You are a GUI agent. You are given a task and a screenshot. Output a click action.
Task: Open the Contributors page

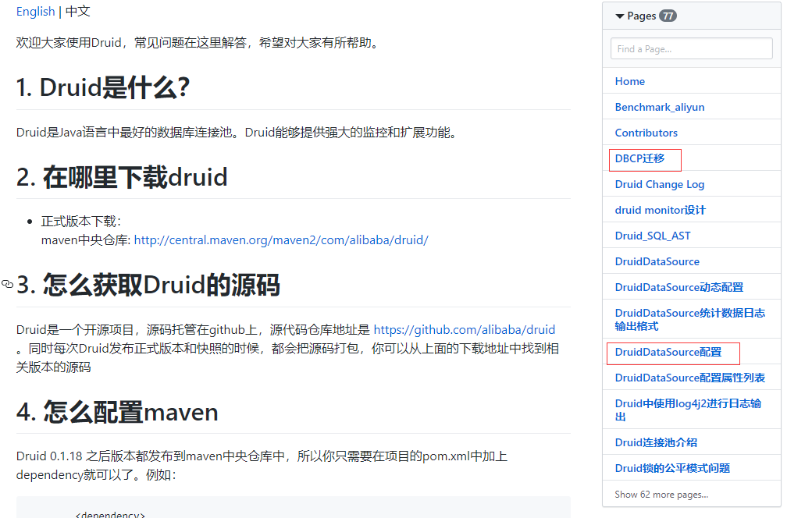tap(646, 133)
